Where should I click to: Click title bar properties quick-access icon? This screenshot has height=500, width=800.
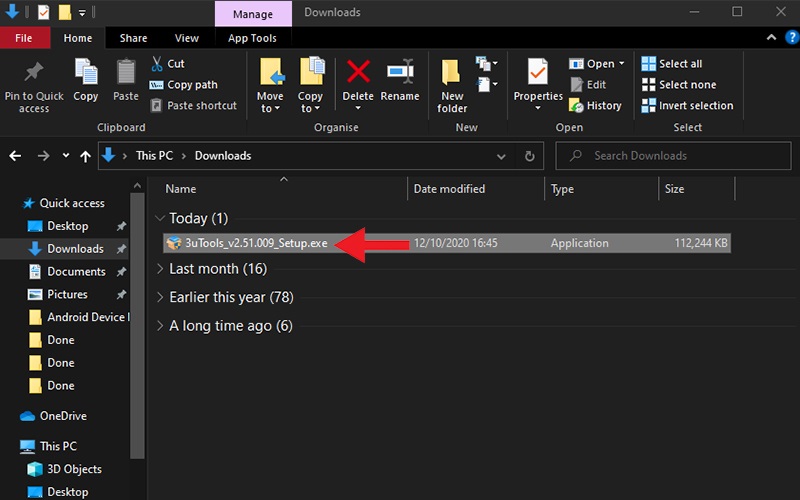click(x=43, y=12)
